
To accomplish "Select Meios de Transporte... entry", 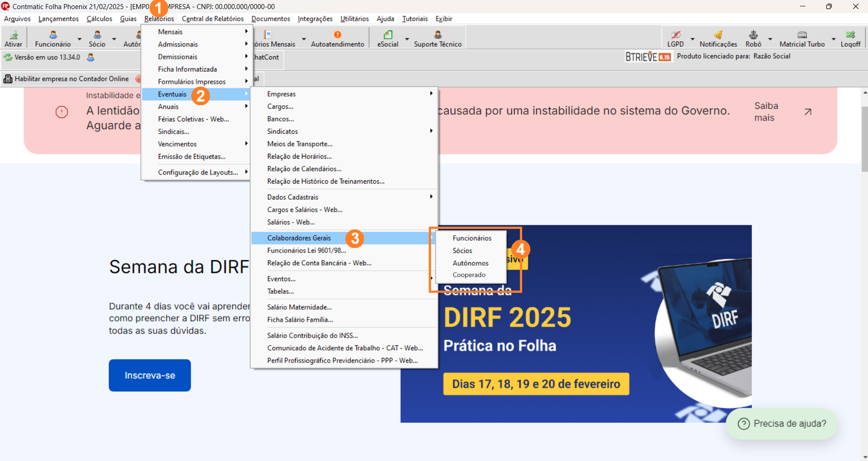I will pyautogui.click(x=344, y=144).
